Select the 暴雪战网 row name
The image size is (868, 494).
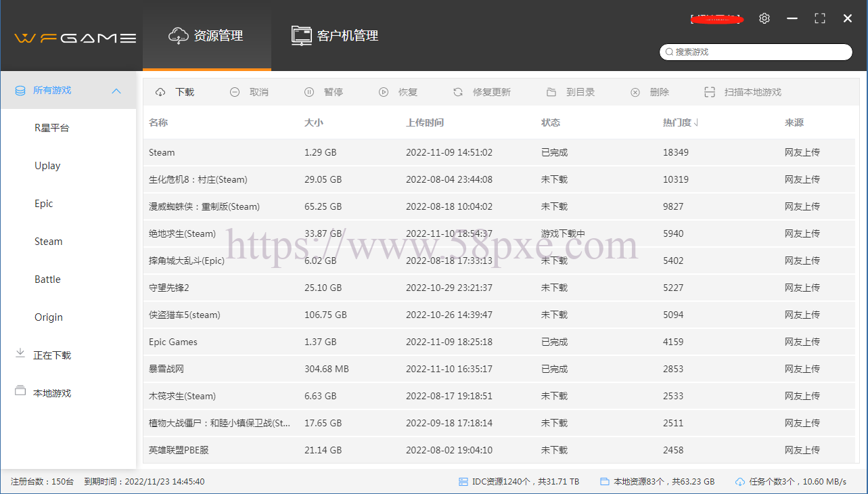coord(166,369)
